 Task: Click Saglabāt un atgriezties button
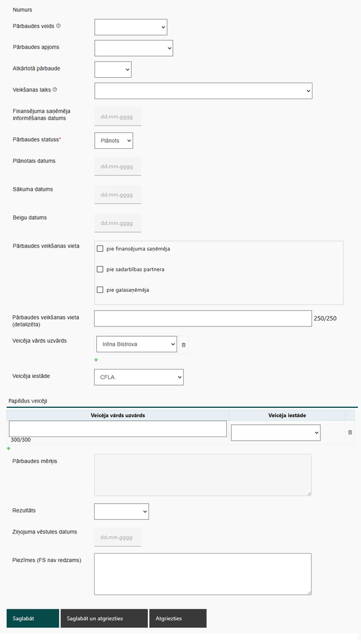click(x=104, y=618)
